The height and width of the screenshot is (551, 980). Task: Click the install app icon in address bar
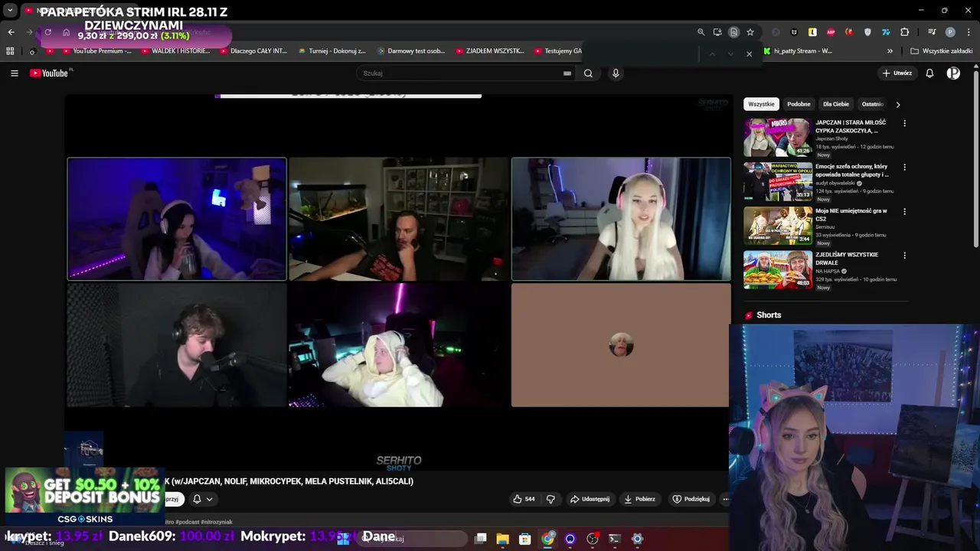(717, 32)
